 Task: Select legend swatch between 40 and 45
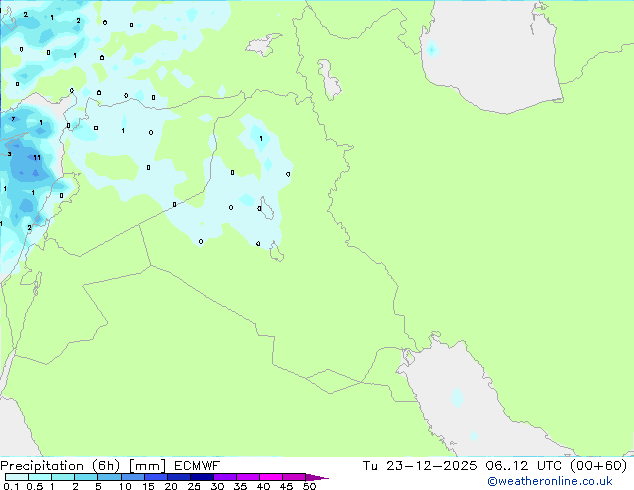[x=271, y=477]
